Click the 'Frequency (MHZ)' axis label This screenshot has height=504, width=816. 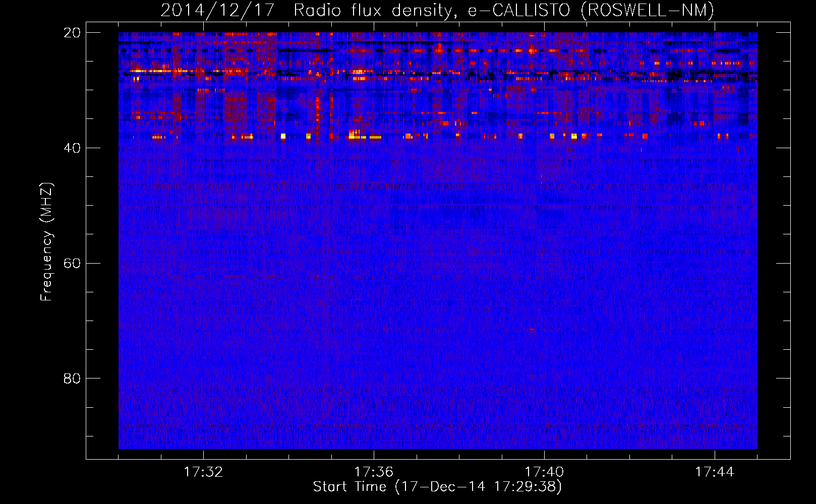tap(46, 242)
